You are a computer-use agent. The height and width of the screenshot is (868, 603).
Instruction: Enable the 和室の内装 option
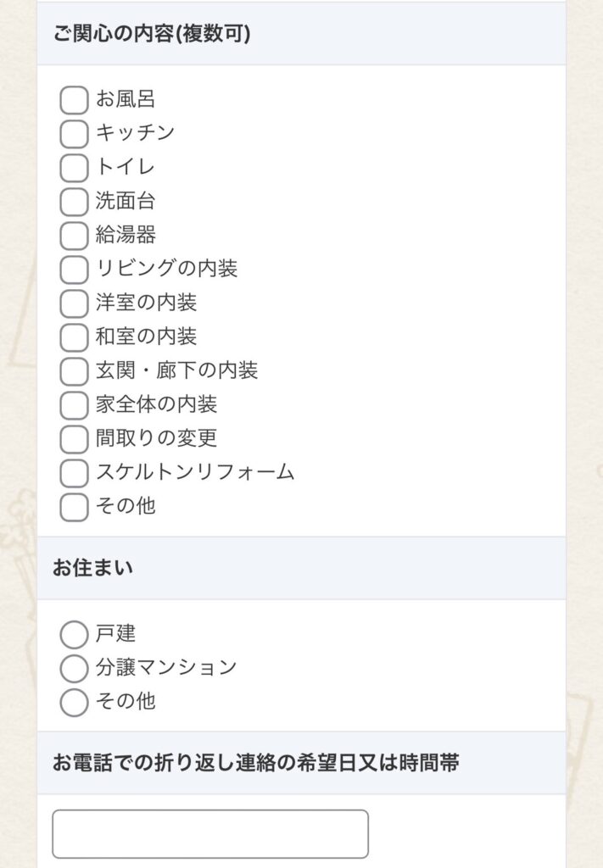(73, 337)
